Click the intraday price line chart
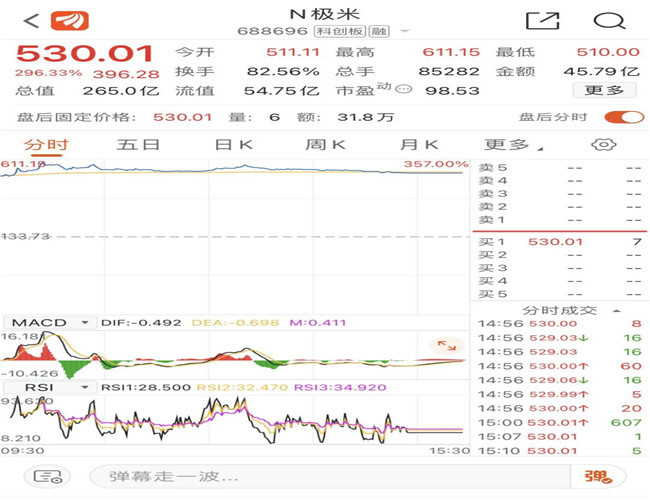650x500 pixels. [x=235, y=236]
